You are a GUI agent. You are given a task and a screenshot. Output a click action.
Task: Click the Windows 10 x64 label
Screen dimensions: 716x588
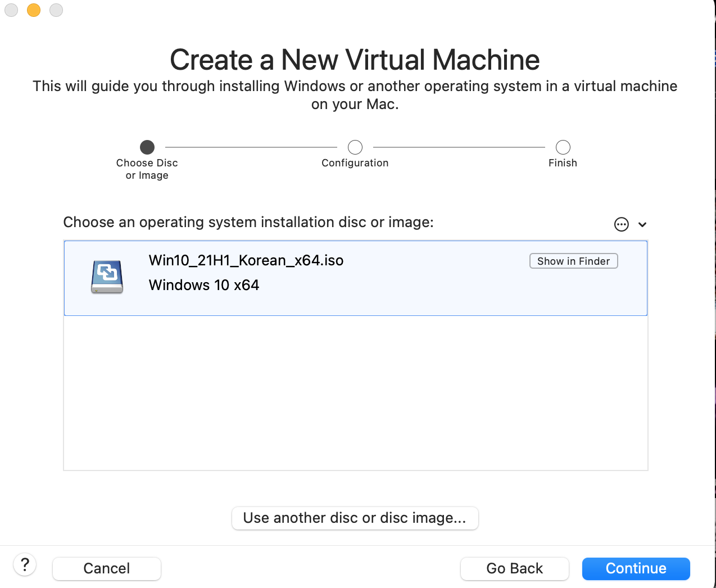click(204, 285)
